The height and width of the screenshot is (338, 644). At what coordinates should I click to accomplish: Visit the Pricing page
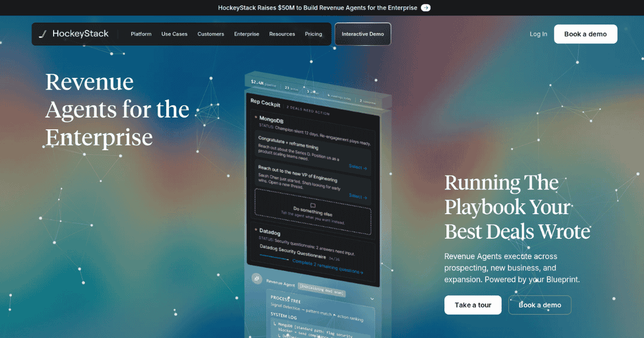[x=313, y=34]
